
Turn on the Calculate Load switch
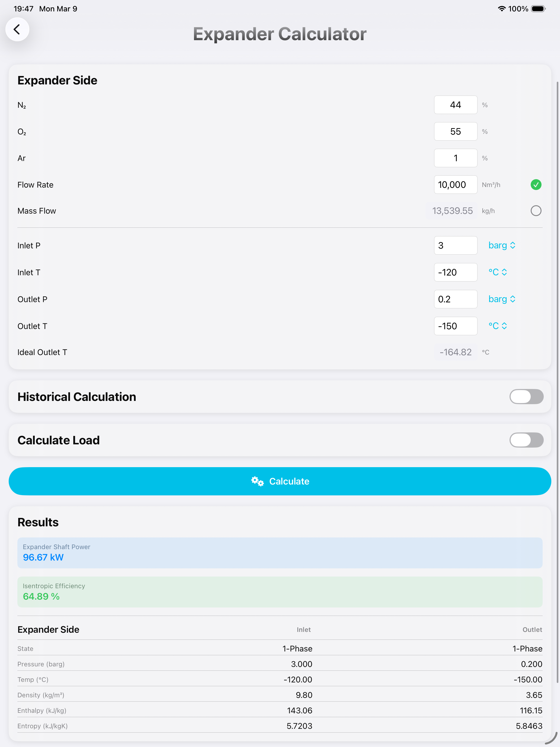pos(526,440)
